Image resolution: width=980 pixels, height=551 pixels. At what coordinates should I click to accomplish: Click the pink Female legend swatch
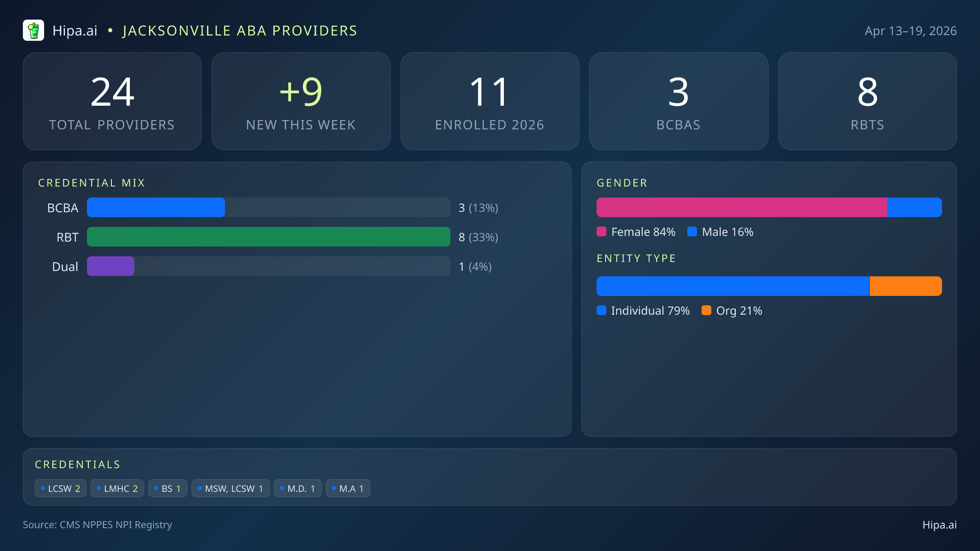click(601, 232)
